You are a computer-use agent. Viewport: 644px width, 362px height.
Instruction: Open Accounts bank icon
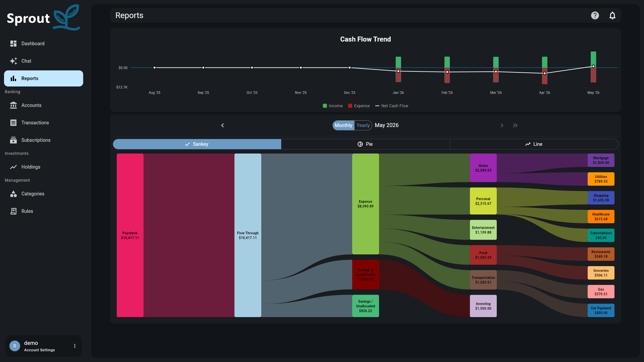tap(13, 105)
